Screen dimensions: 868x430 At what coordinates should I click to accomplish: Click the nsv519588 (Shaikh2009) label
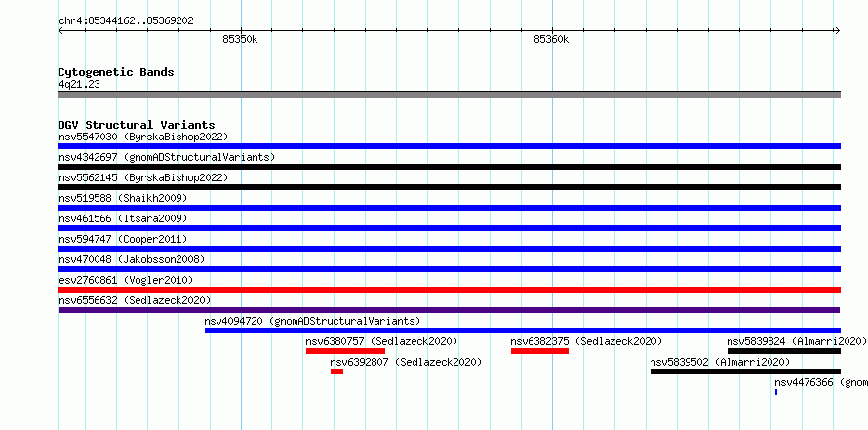(x=123, y=198)
